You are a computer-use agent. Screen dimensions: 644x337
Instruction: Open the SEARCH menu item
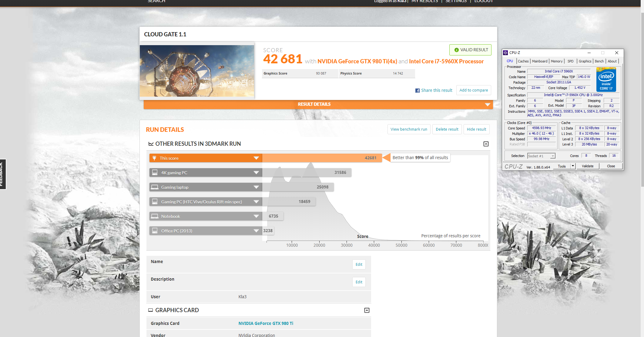point(156,1)
